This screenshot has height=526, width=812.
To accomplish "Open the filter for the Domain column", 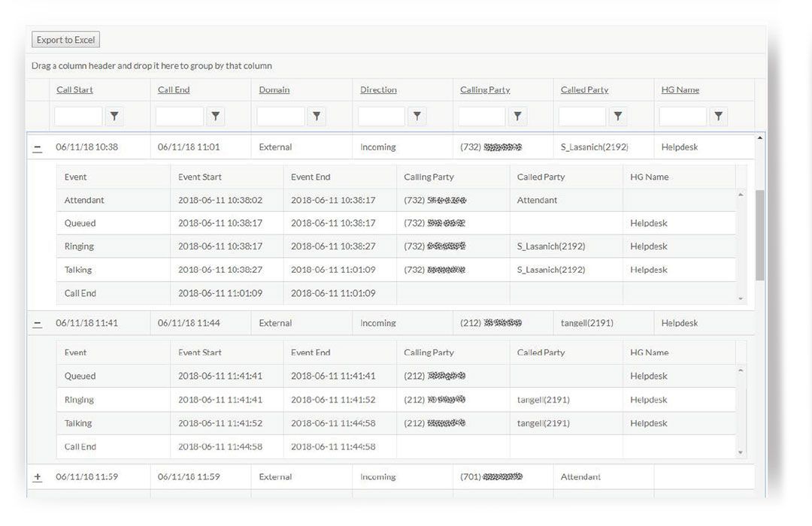I will pyautogui.click(x=317, y=116).
